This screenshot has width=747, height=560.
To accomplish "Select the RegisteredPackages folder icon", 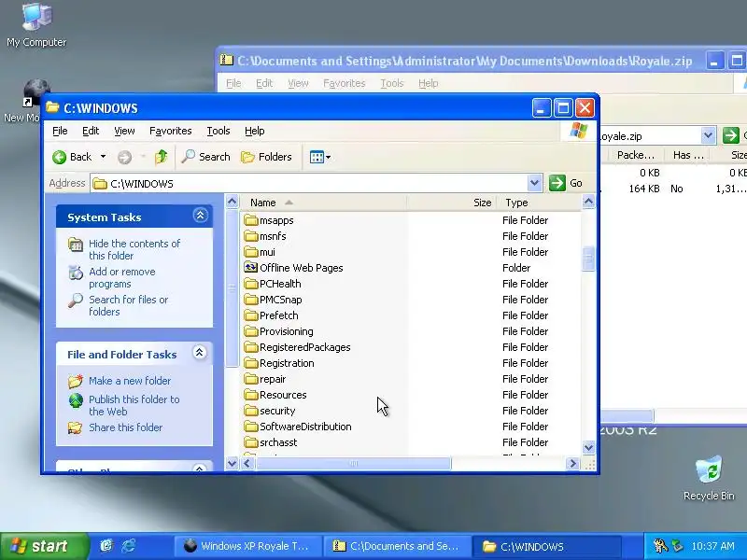I will point(251,347).
